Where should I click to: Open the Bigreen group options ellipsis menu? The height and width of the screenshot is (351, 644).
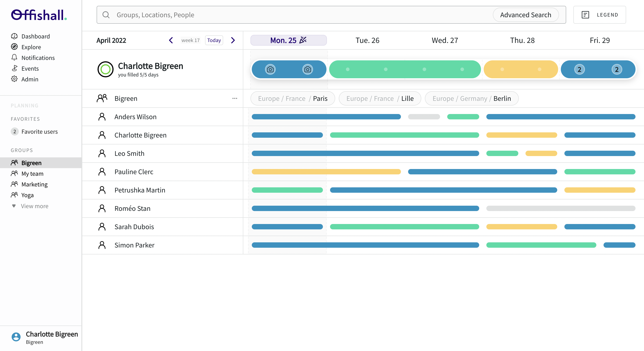235,98
